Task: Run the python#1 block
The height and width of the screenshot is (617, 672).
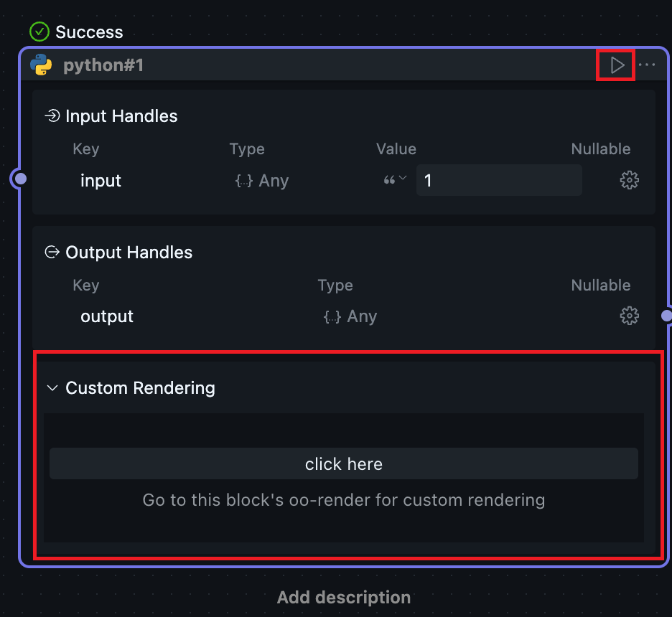Action: coord(617,65)
